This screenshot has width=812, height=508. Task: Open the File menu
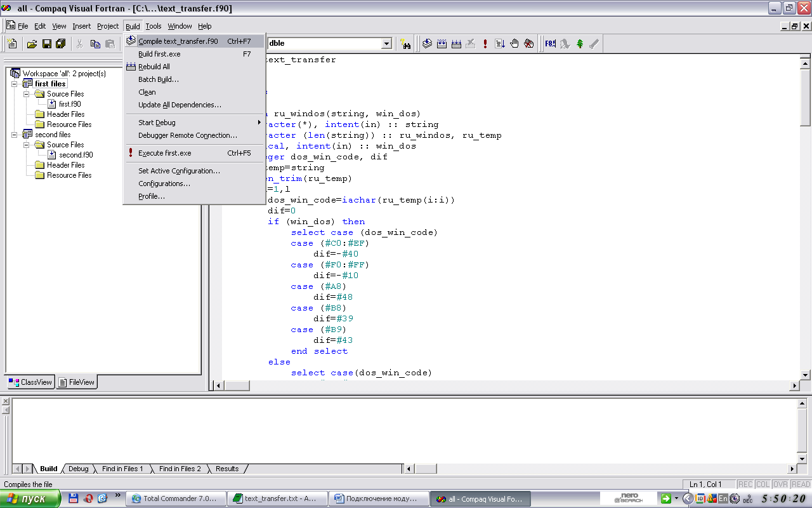pos(23,26)
